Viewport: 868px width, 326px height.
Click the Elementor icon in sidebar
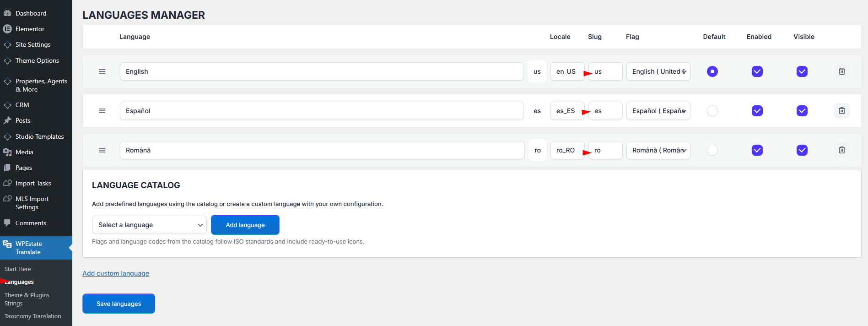7,29
